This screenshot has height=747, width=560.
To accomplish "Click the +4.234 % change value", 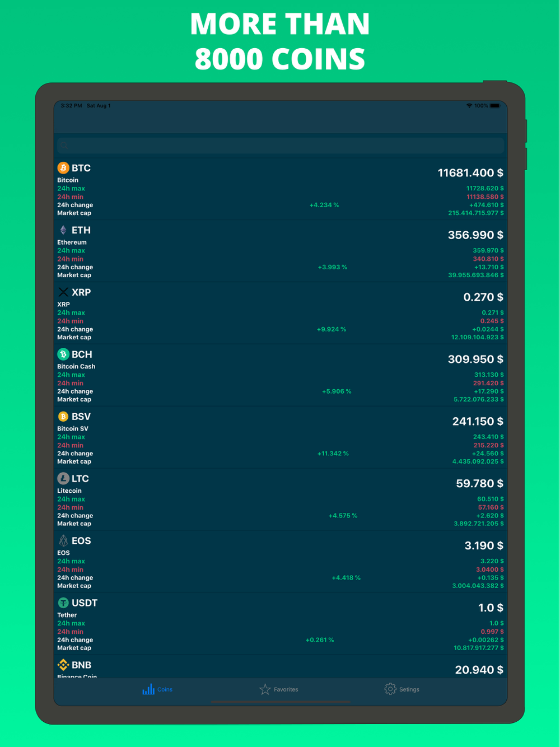I will (x=324, y=206).
